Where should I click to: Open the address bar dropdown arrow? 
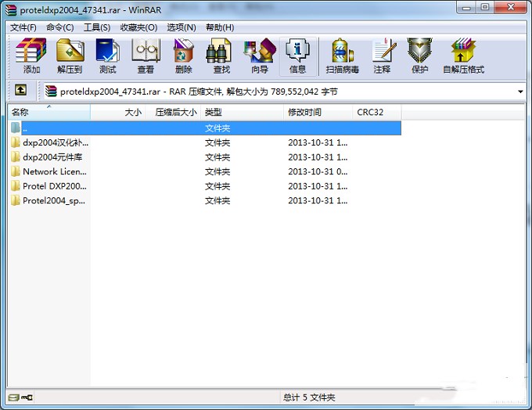click(x=520, y=92)
